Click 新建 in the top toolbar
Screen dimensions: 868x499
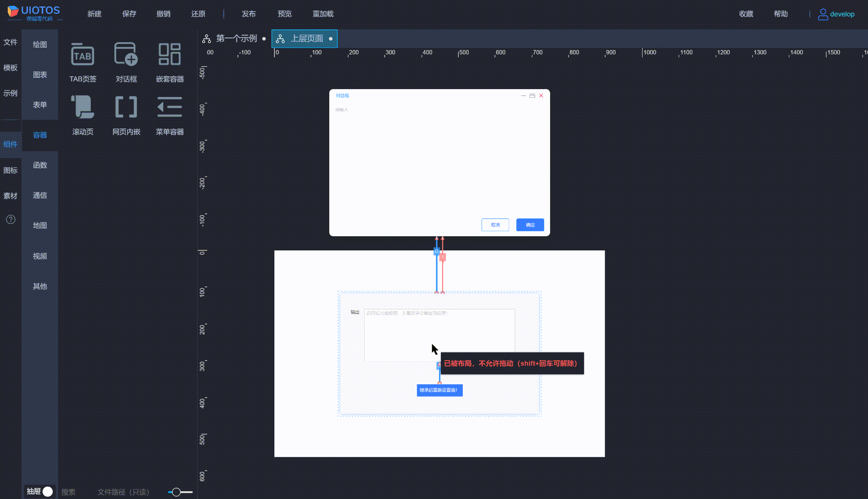(x=95, y=14)
